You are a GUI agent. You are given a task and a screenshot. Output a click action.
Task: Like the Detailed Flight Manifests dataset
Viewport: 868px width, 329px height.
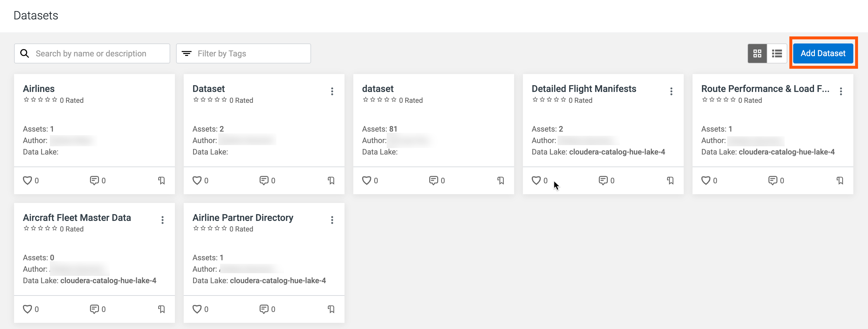[x=536, y=181]
